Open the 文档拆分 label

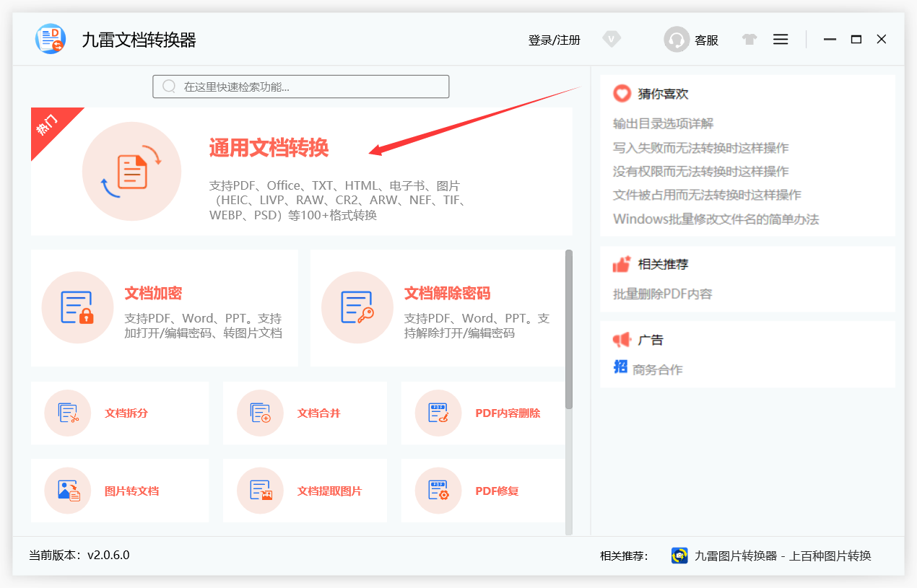126,413
